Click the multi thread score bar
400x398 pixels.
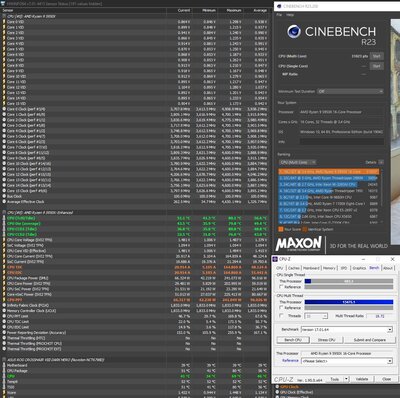349,302
